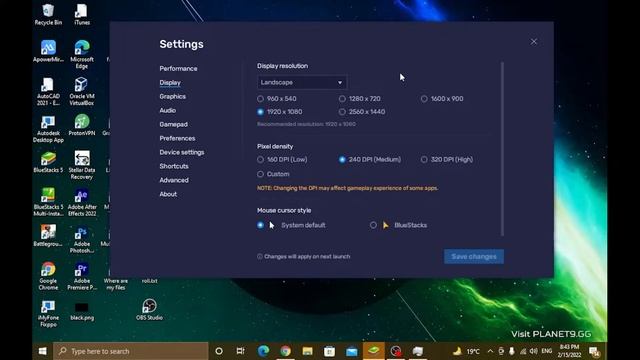Choose System default mouse cursor style
This screenshot has height=360, width=640.
click(260, 225)
